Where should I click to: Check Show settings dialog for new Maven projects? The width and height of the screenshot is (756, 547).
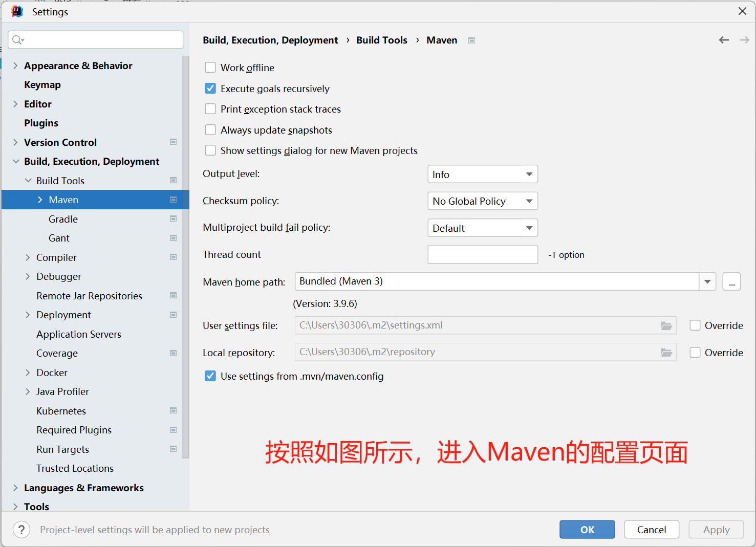210,150
